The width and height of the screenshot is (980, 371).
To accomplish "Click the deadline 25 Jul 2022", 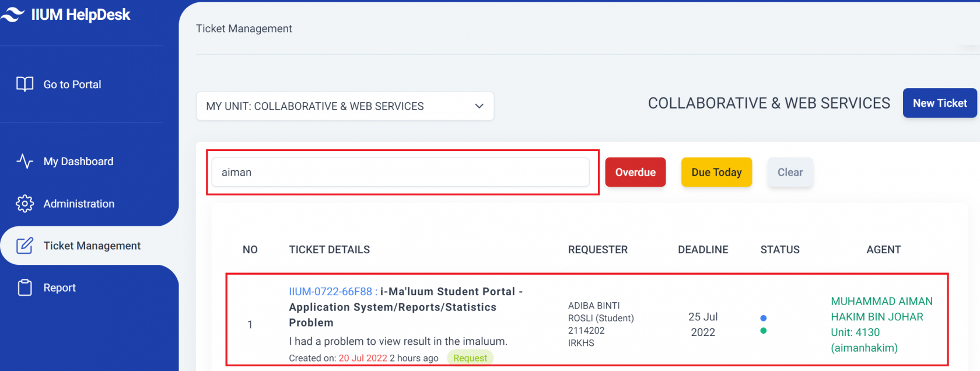I will [x=703, y=324].
